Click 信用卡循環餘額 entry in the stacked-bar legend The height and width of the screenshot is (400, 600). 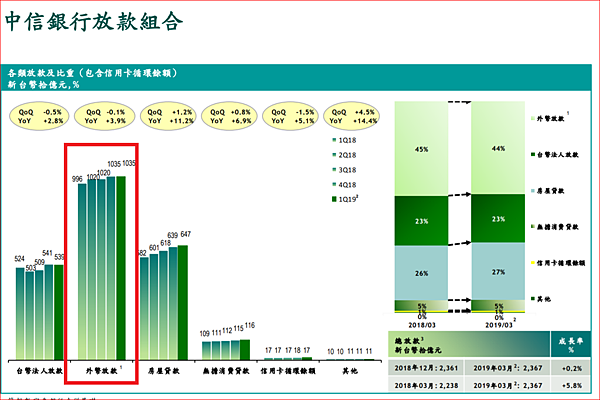tap(558, 263)
